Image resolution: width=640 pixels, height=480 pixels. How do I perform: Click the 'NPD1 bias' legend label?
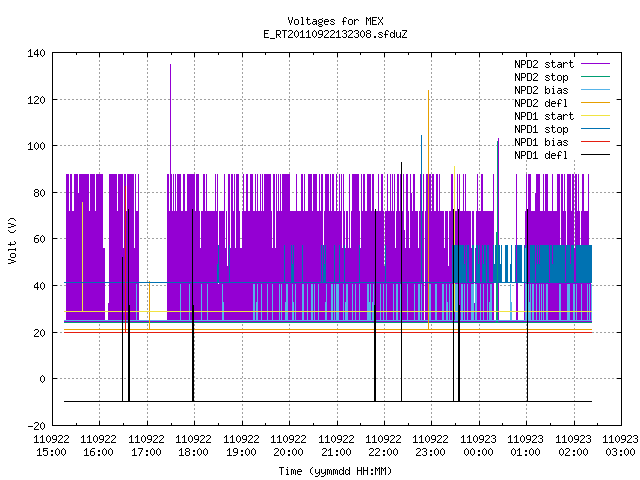[x=541, y=142]
